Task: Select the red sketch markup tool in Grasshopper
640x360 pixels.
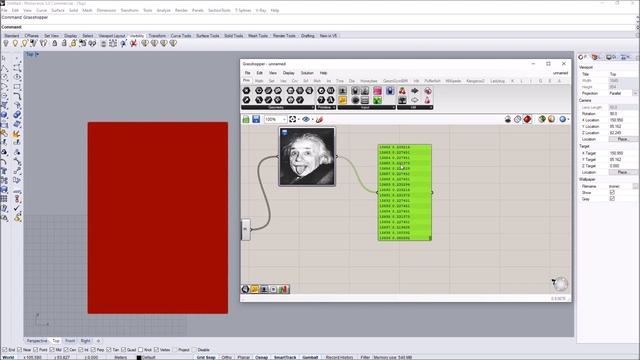Action: click(x=319, y=119)
